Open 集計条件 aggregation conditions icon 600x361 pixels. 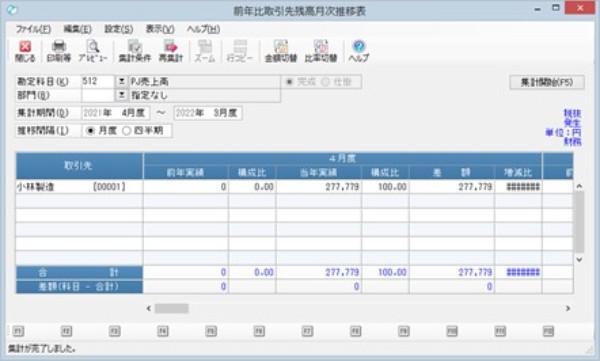click(x=135, y=51)
